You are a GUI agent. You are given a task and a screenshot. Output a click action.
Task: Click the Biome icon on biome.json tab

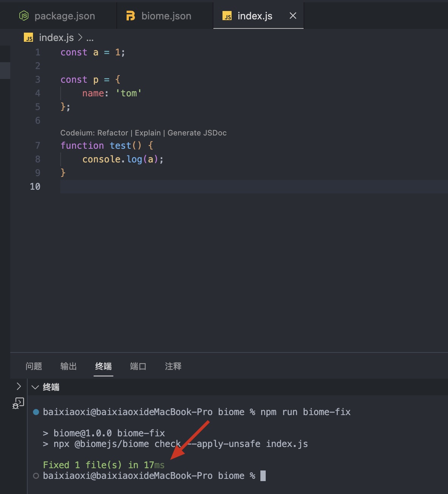131,16
